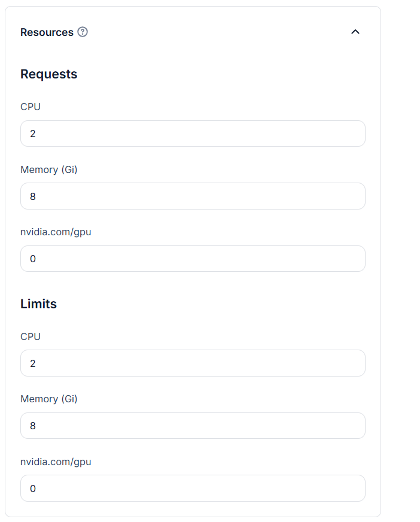
Task: Click the Memory (Gi) label under Limits
Action: click(48, 399)
